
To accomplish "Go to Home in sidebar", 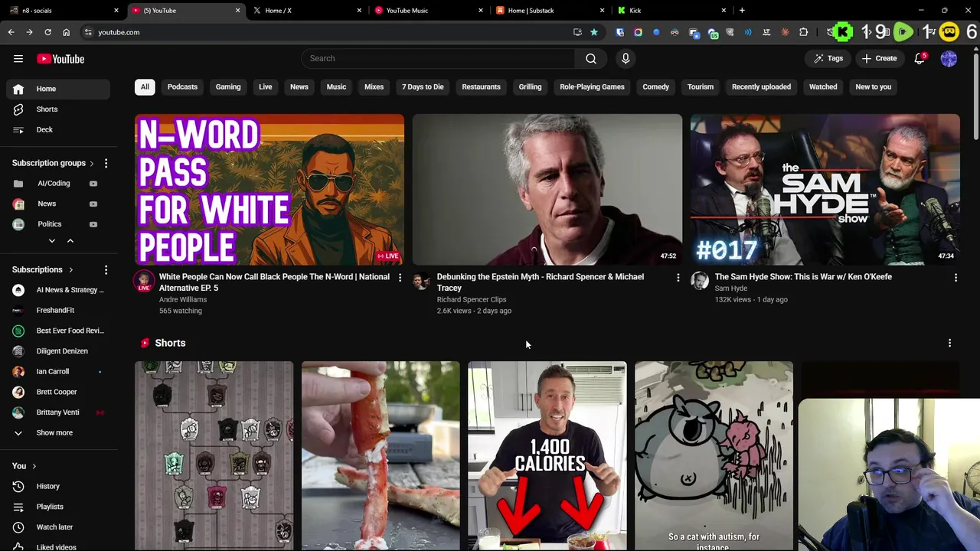I will point(58,89).
